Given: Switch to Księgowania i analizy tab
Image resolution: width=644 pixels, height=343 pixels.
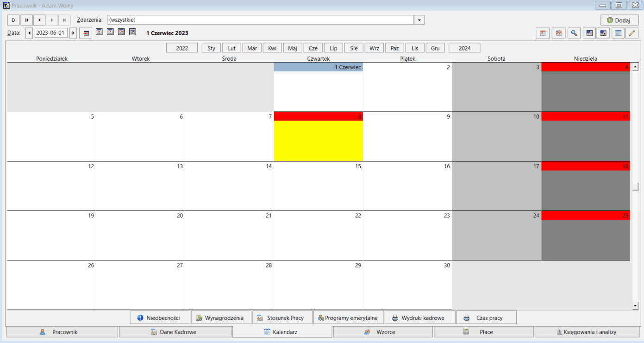Looking at the screenshot, I should (587, 332).
